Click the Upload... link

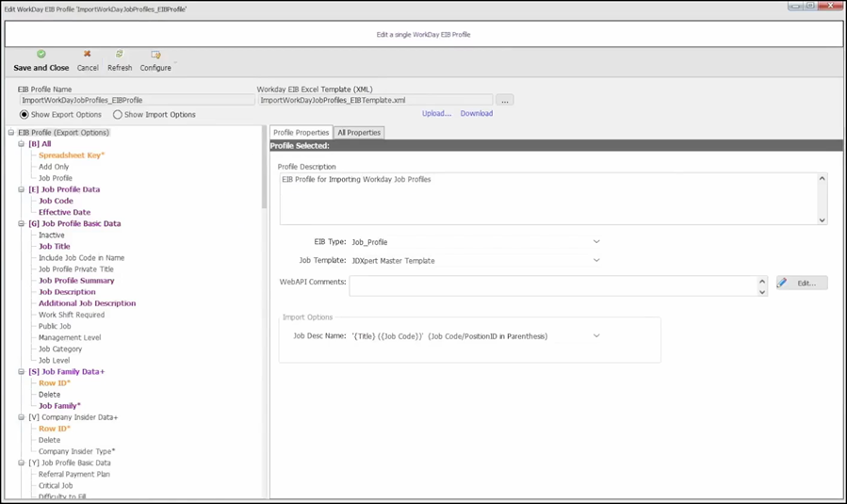(x=436, y=114)
